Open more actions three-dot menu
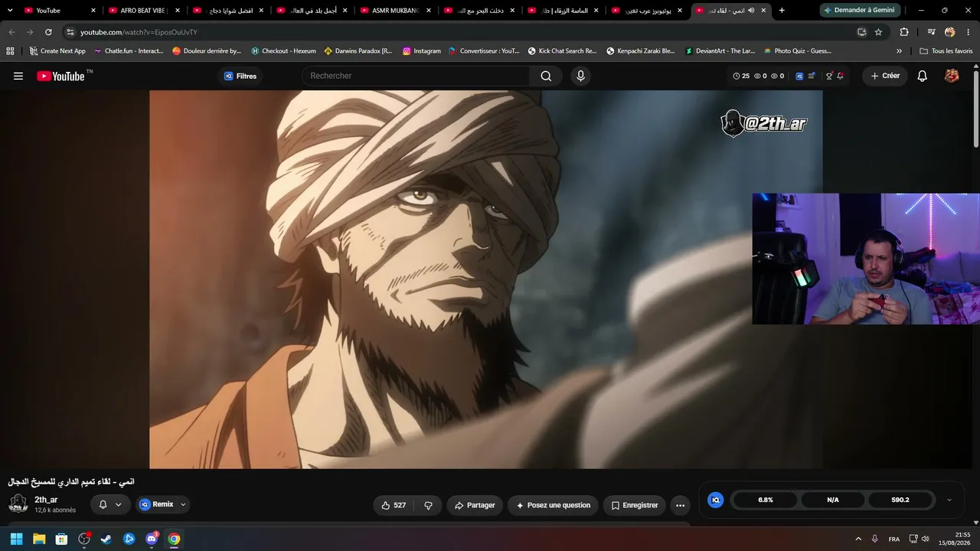Viewport: 980px width, 551px height. tap(680, 505)
